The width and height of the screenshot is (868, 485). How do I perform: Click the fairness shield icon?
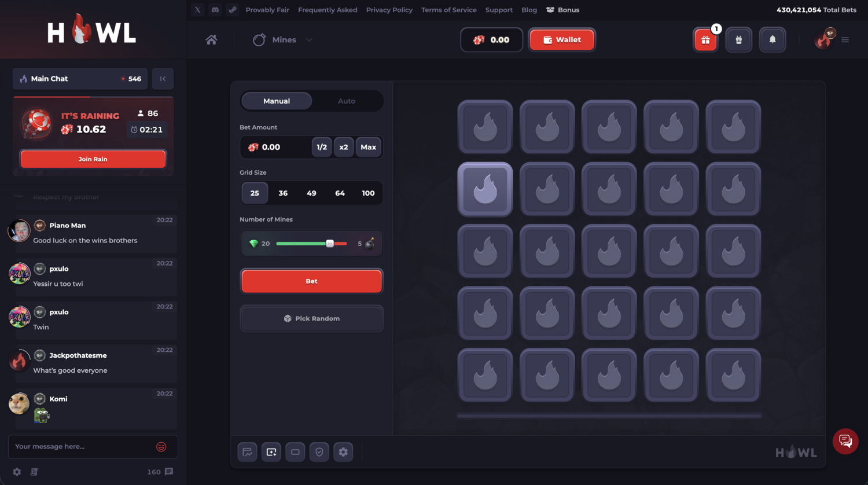(319, 452)
